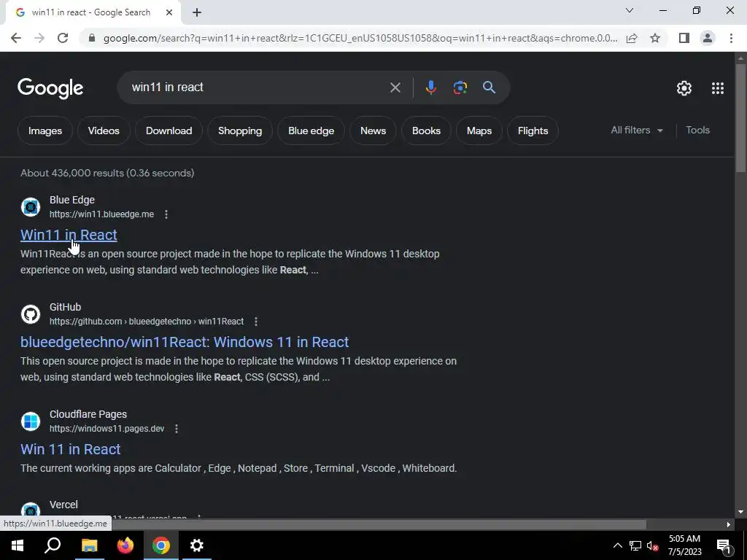Open Windows Settings from the taskbar

197,545
